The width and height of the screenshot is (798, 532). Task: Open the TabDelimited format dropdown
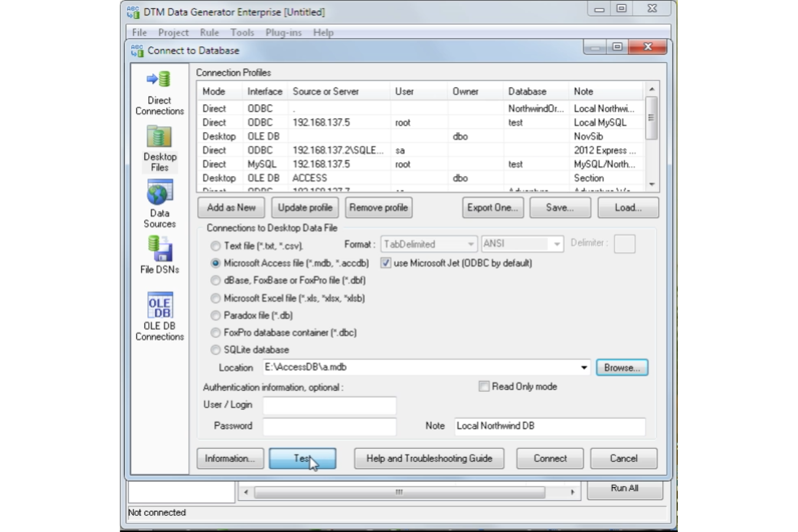point(429,244)
